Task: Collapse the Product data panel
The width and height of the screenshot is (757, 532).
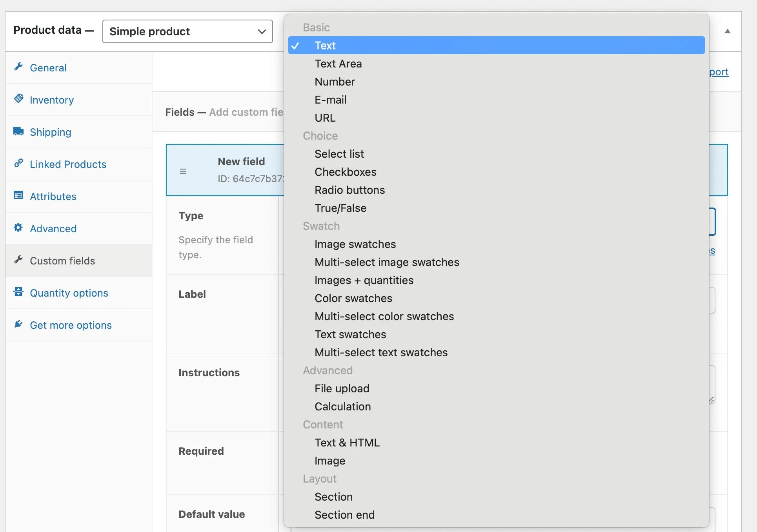Action: click(728, 31)
